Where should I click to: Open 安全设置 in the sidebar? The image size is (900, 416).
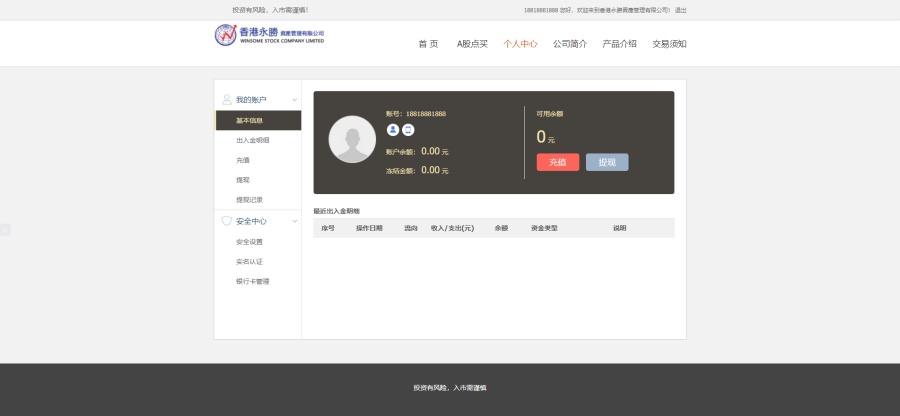tap(249, 242)
